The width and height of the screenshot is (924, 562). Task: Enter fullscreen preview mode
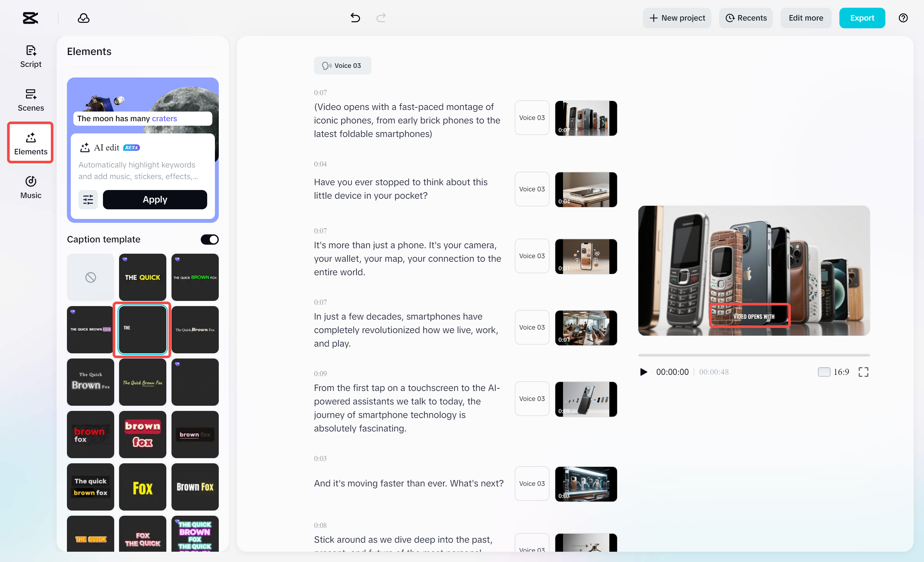[x=863, y=372]
